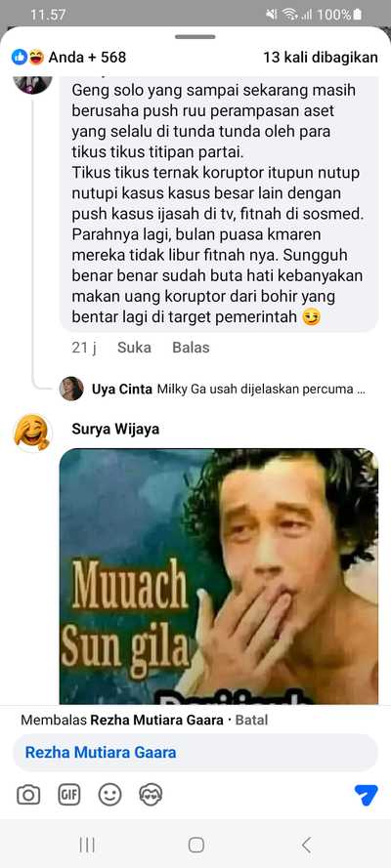
Task: Tap the like and haha reaction icons
Action: 27,57
